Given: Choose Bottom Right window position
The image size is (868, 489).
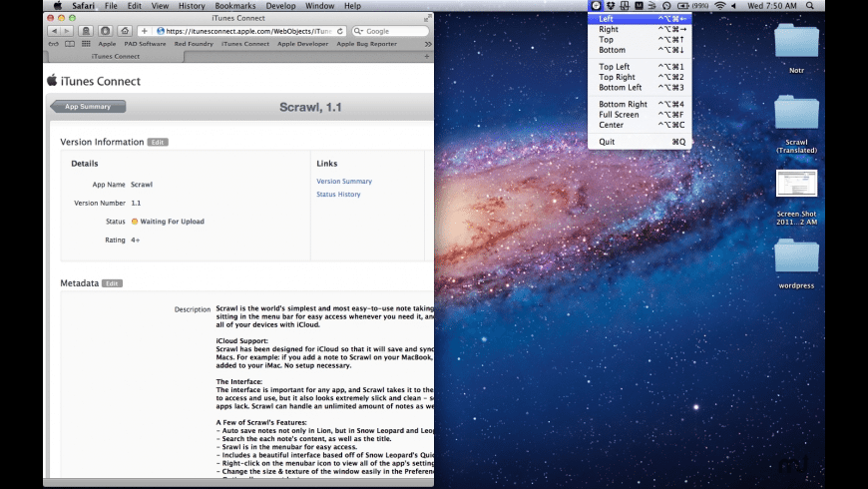Looking at the screenshot, I should 640,104.
